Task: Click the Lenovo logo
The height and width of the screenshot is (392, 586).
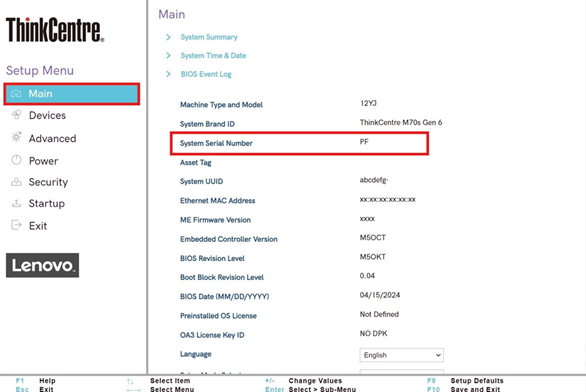Action: pyautogui.click(x=42, y=265)
